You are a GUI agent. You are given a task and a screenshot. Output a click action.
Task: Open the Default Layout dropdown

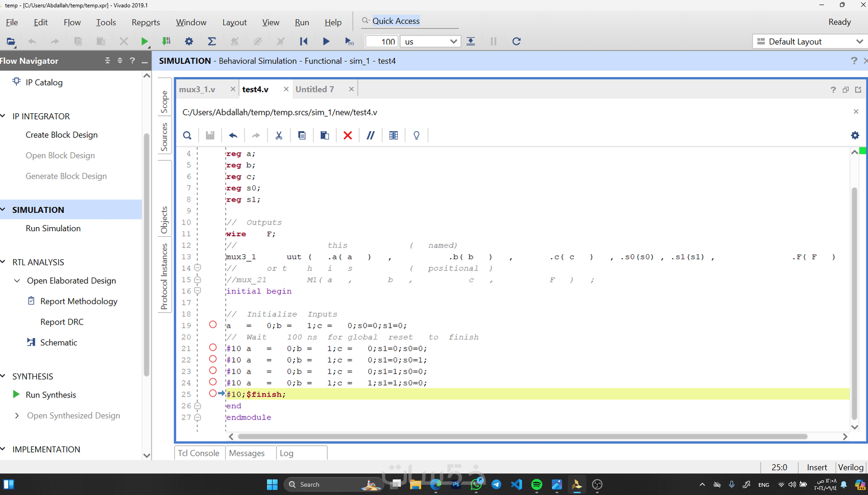809,41
